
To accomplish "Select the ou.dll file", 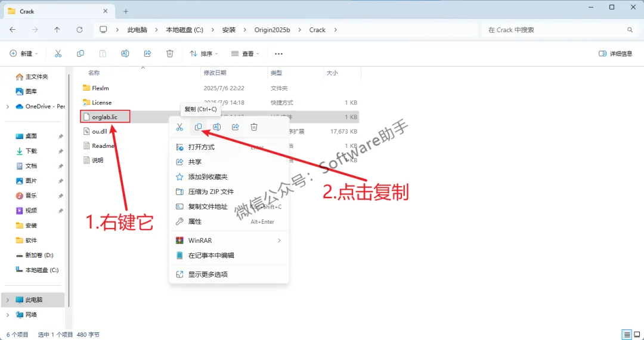I will [x=99, y=131].
